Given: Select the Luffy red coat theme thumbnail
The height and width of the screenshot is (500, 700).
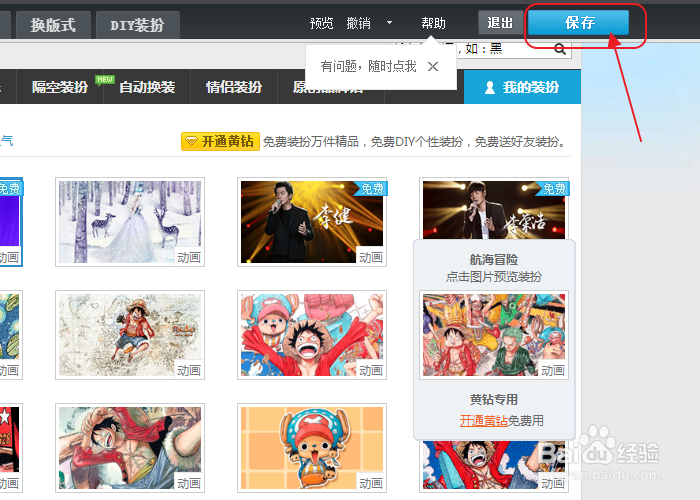Looking at the screenshot, I should click(130, 448).
